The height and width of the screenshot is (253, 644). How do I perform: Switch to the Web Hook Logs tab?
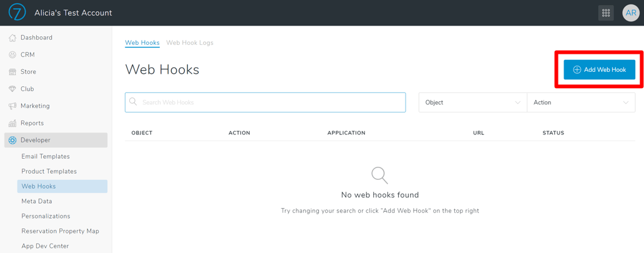[x=190, y=42]
